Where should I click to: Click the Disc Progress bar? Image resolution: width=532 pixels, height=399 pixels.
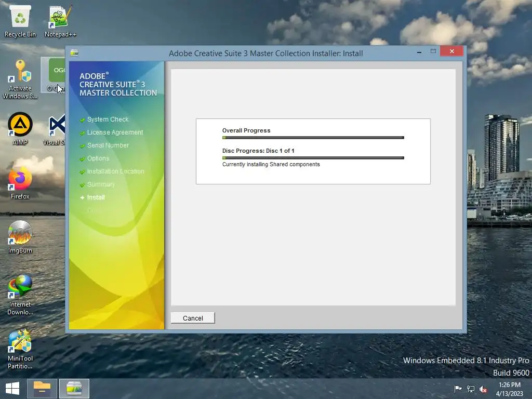point(313,158)
